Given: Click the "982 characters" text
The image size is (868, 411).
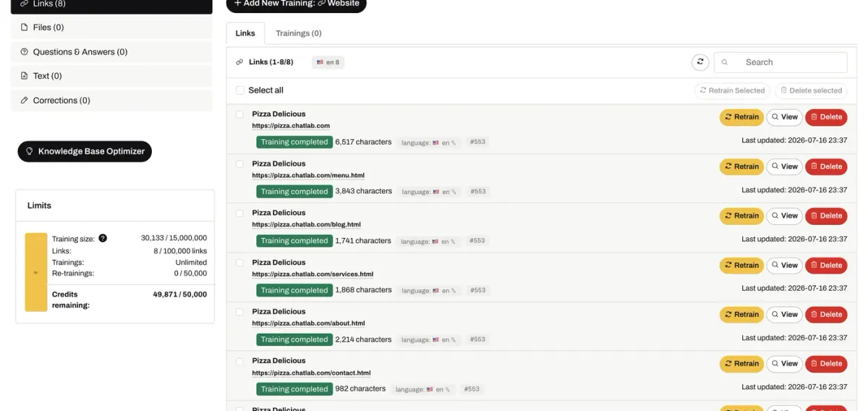Looking at the screenshot, I should pyautogui.click(x=360, y=389).
